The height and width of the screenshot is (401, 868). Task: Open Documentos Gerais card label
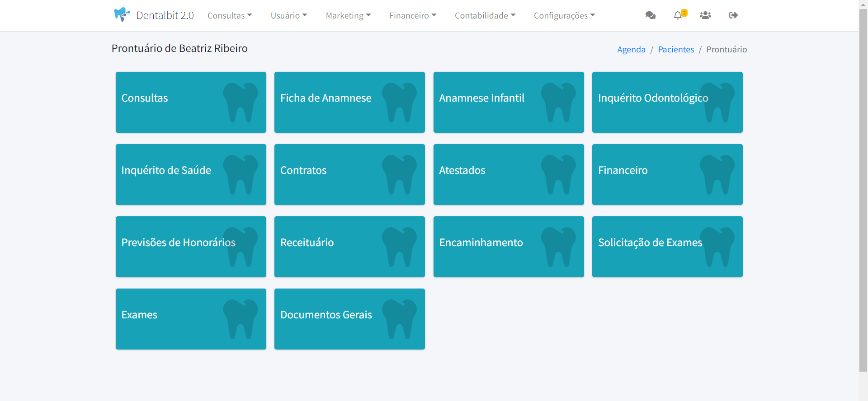coord(326,315)
